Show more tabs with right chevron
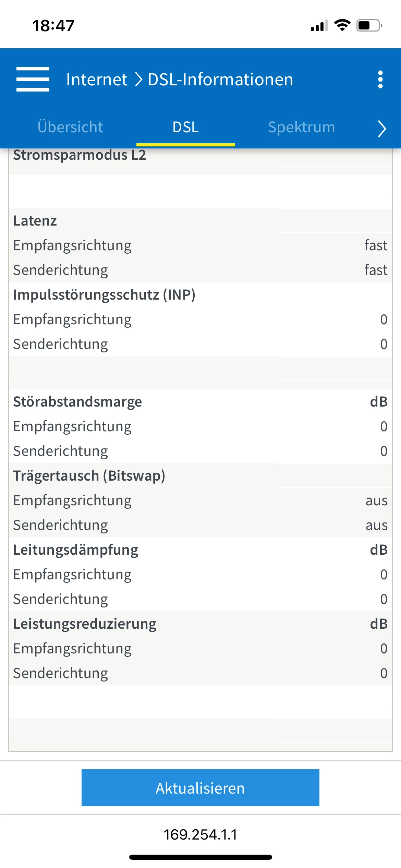The height and width of the screenshot is (868, 401). [x=382, y=129]
